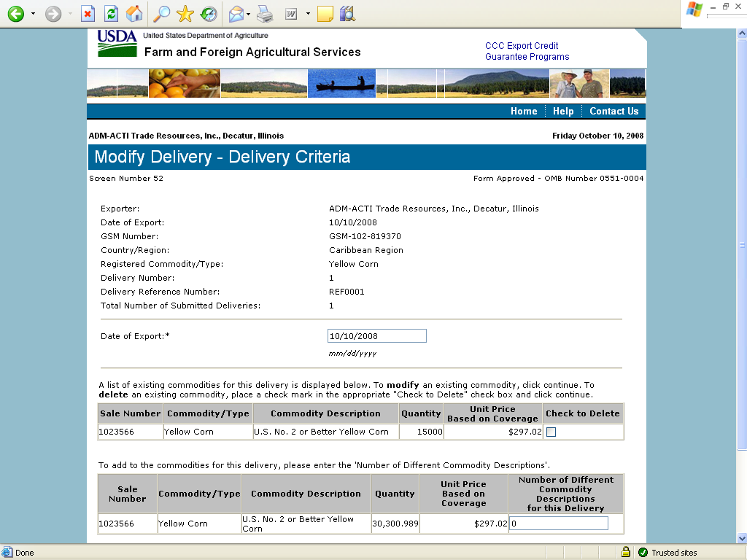
Task: Click the Mail envelope icon
Action: point(236,14)
